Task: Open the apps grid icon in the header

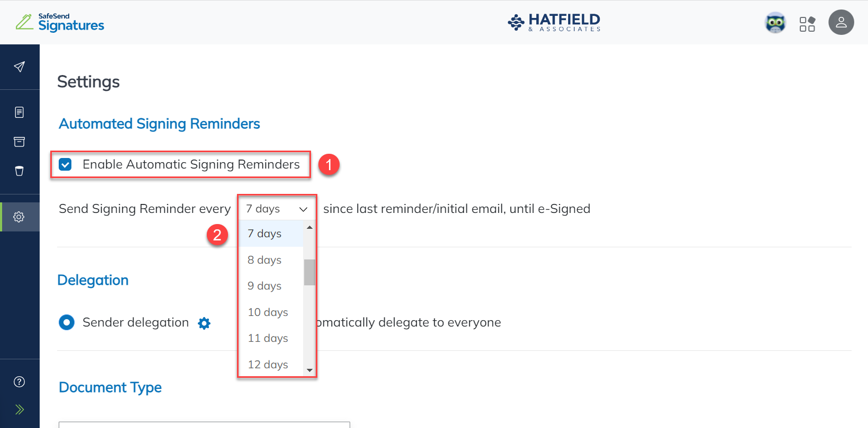Action: click(808, 23)
